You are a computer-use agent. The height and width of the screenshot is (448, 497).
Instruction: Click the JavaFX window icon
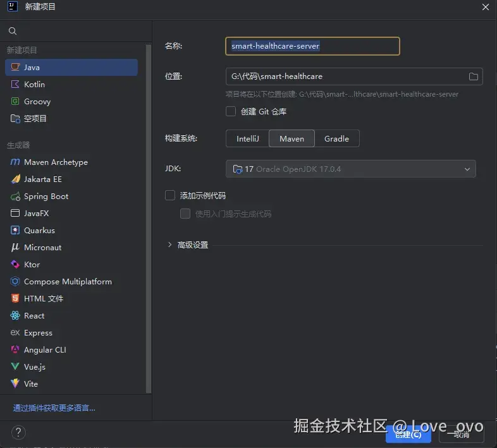click(x=15, y=213)
